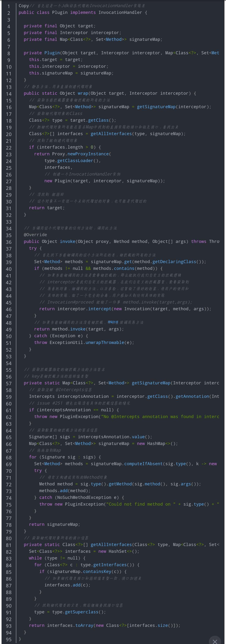This screenshot has width=226, height=644.
Task: Click the "No @Intercepts annotation" string literal
Action: pos(160,416)
